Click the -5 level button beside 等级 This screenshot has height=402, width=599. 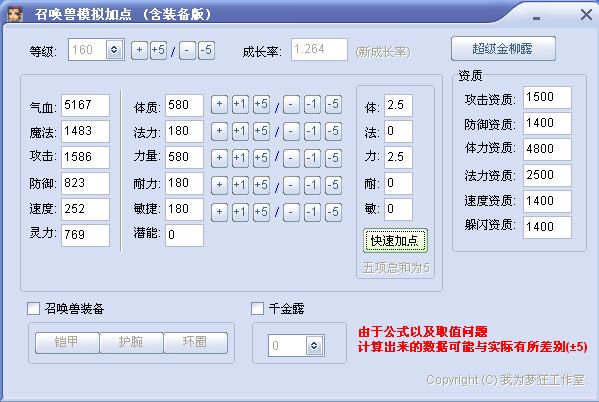tap(206, 50)
